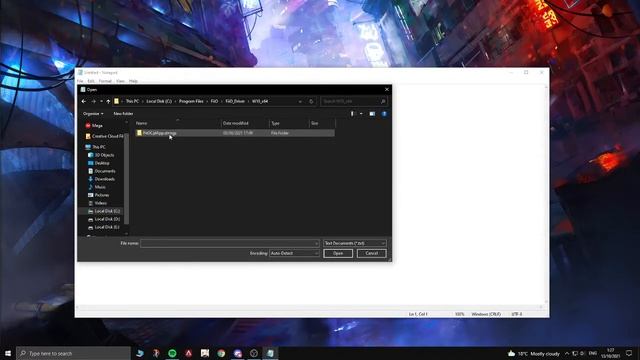
Task: Click the Open button in the dialog
Action: coord(338,253)
